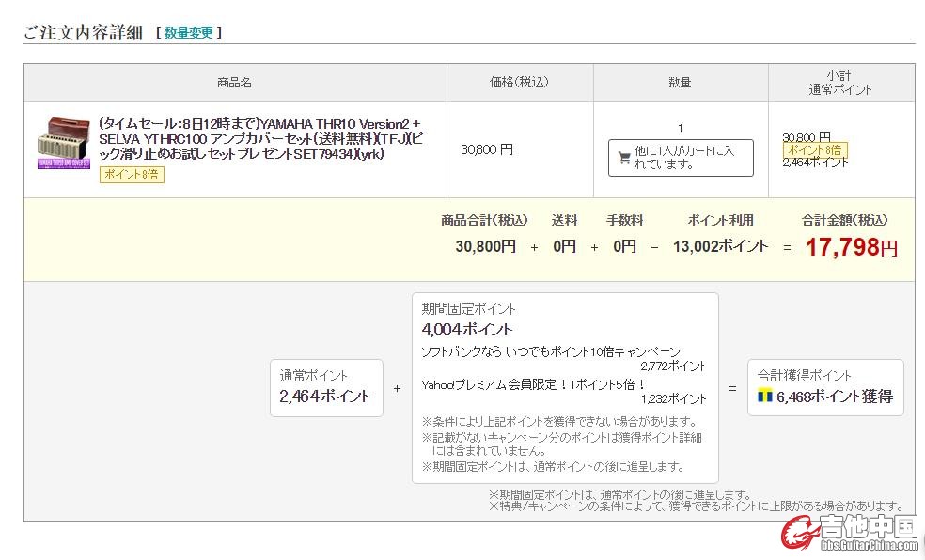Click the 期間固定ポイント 4,004ポイント value
The image size is (925, 560).
point(466,330)
